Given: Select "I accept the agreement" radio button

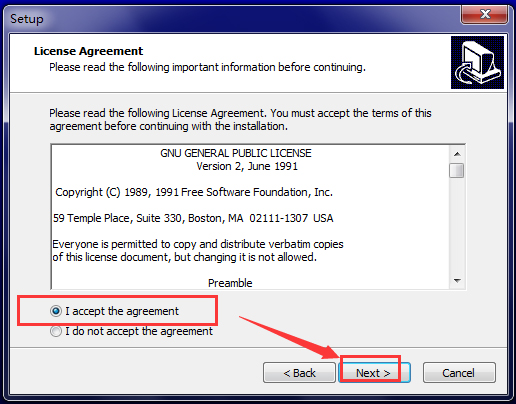Looking at the screenshot, I should tap(56, 311).
